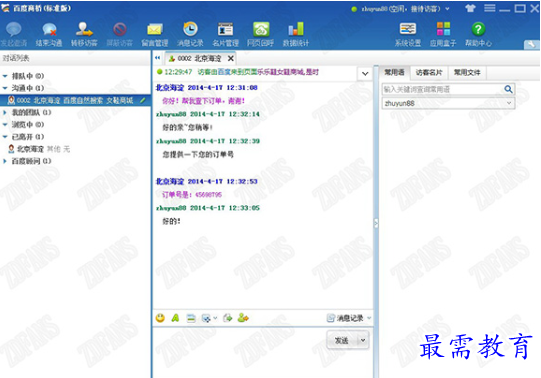541x378 pixels.
Task: Open the 应用盒子 app box
Action: pyautogui.click(x=443, y=34)
